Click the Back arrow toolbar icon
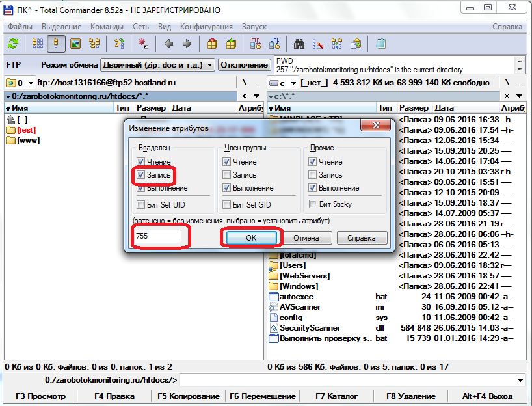The height and width of the screenshot is (406, 532). pos(169,44)
